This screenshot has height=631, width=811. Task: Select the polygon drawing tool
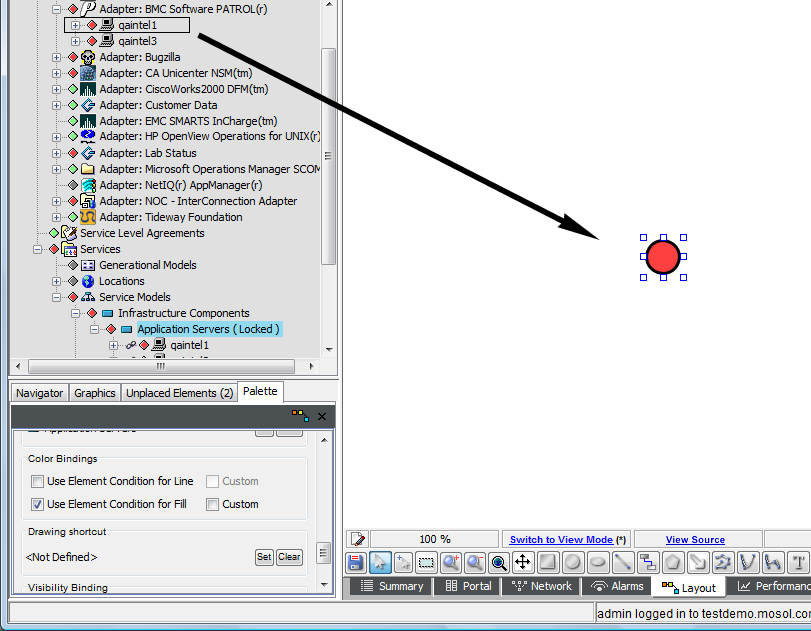[672, 563]
